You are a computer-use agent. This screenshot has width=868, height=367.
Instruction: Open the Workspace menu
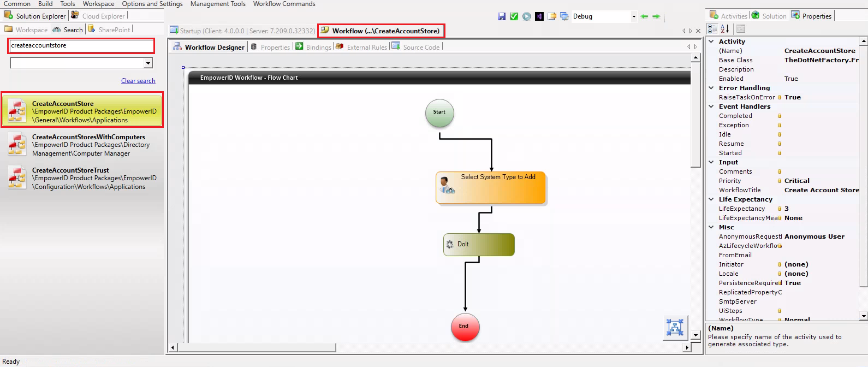coord(98,4)
